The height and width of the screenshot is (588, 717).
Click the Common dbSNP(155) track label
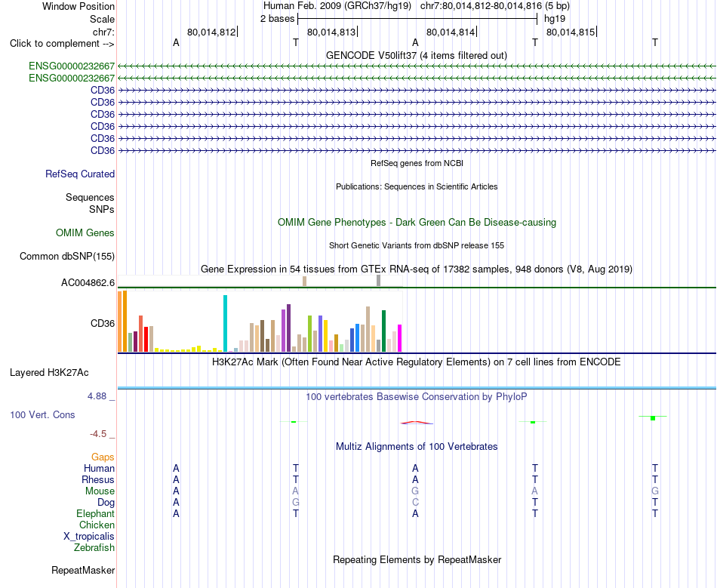(x=66, y=256)
